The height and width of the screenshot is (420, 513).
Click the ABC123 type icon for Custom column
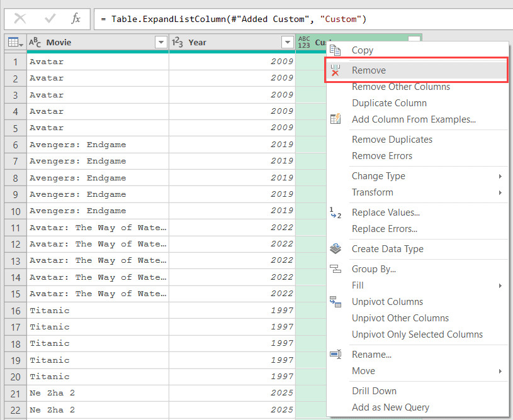coord(305,43)
